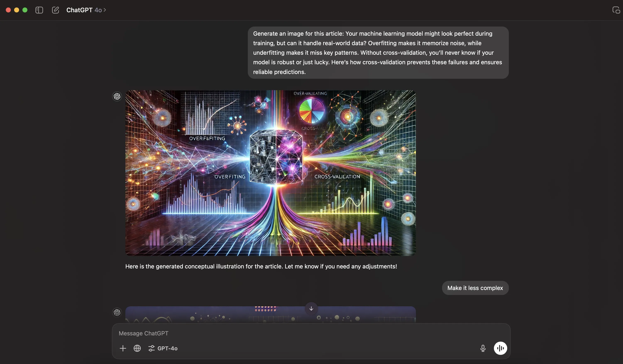Screen dimensions: 623x364
Task: Start dictation with microphone icon
Action: (x=483, y=348)
